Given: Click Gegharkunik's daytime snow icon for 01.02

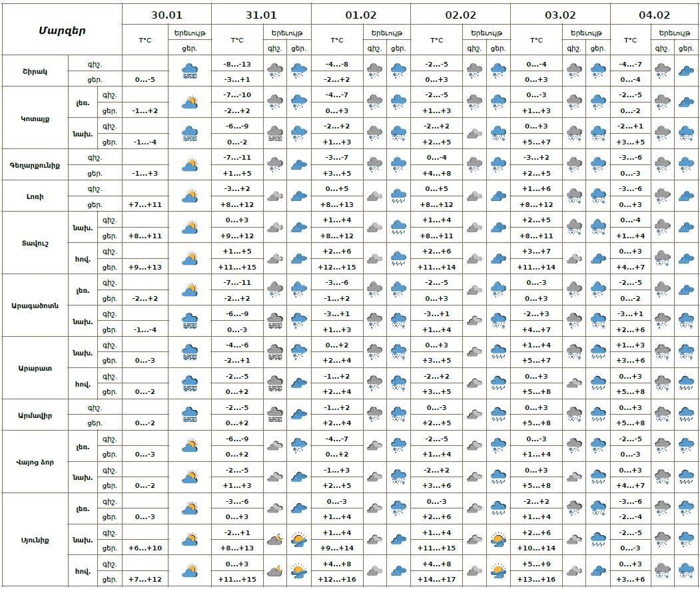Looking at the screenshot, I should [x=398, y=164].
